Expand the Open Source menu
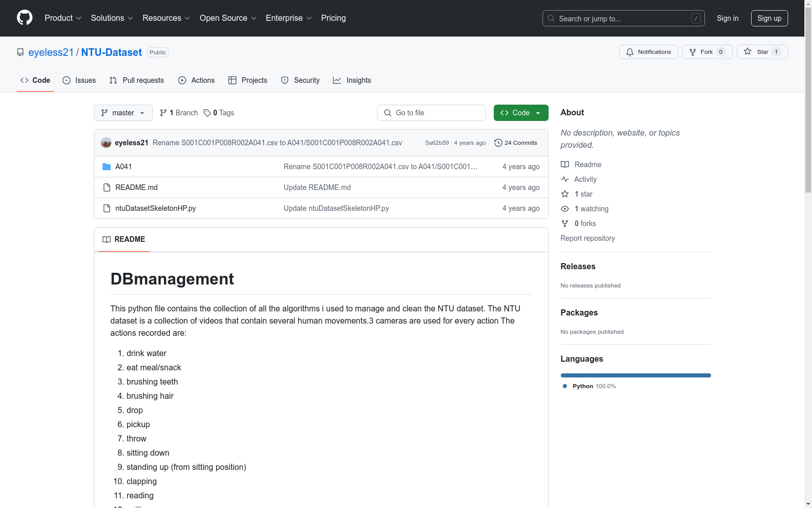The image size is (812, 508). tap(228, 18)
